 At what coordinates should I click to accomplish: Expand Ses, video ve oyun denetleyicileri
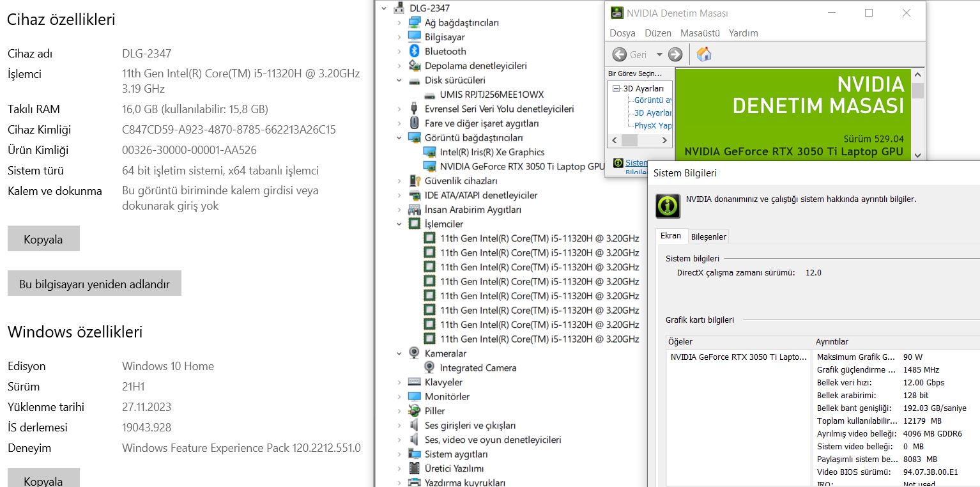tap(399, 440)
